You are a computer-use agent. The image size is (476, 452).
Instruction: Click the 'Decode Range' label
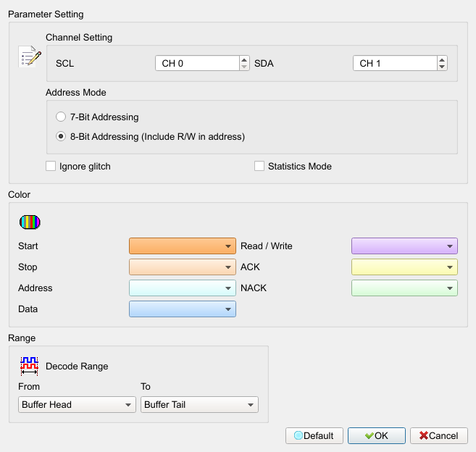(x=77, y=366)
